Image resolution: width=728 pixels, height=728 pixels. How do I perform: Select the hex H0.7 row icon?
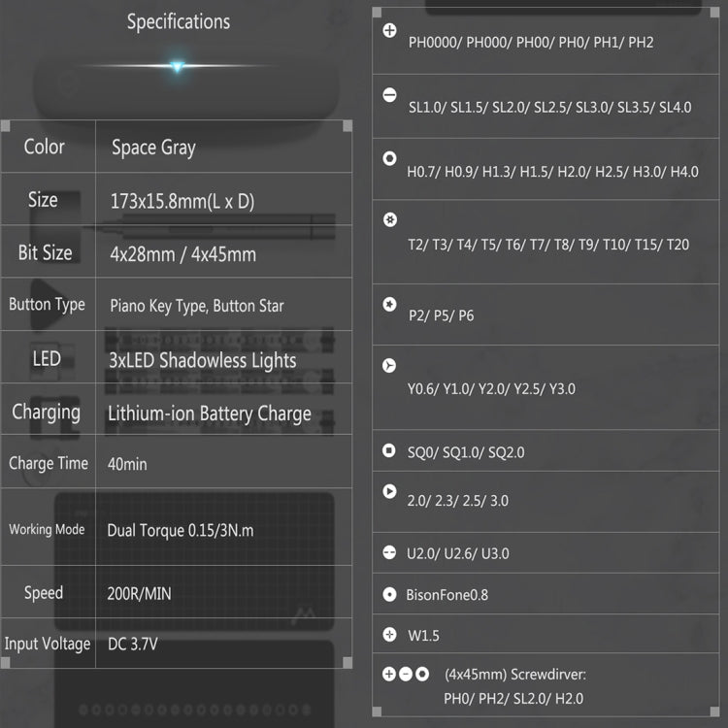pyautogui.click(x=389, y=158)
